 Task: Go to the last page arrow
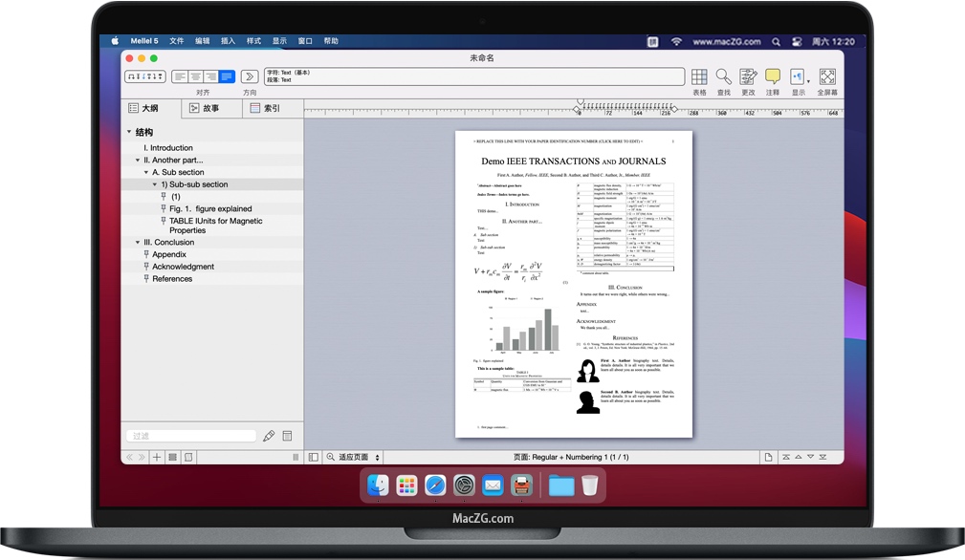(x=822, y=457)
